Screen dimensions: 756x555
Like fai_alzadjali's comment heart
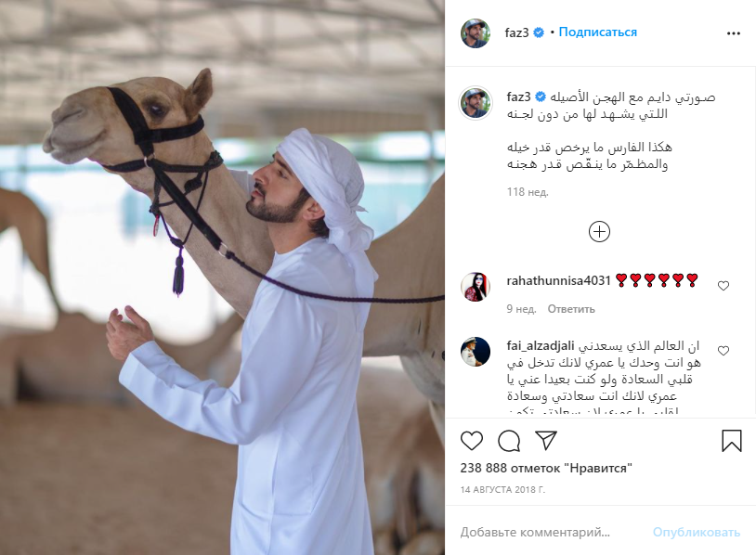pyautogui.click(x=723, y=351)
